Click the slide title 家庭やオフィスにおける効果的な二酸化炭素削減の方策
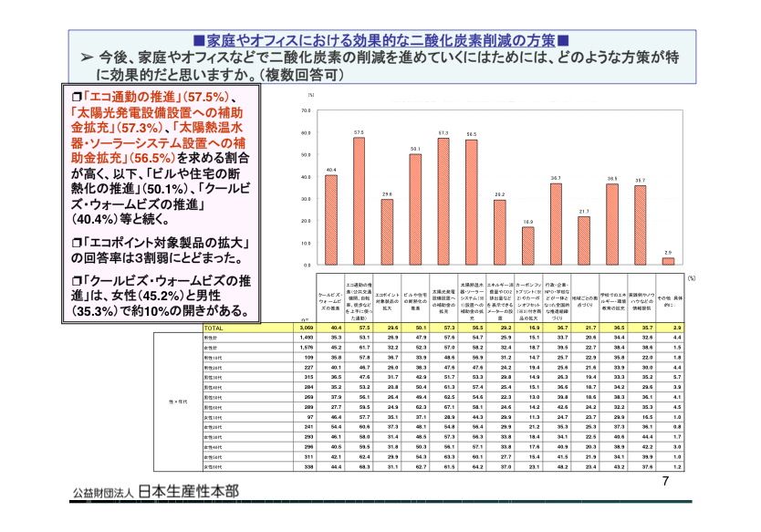Screen dimensions: 761x532 (x=380, y=41)
